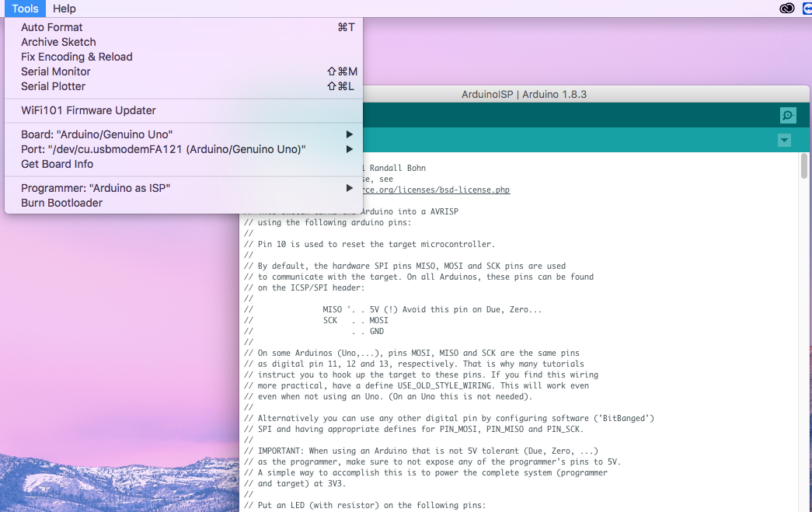Open Serial Monitor from the menu
This screenshot has width=812, height=512.
pyautogui.click(x=183, y=71)
